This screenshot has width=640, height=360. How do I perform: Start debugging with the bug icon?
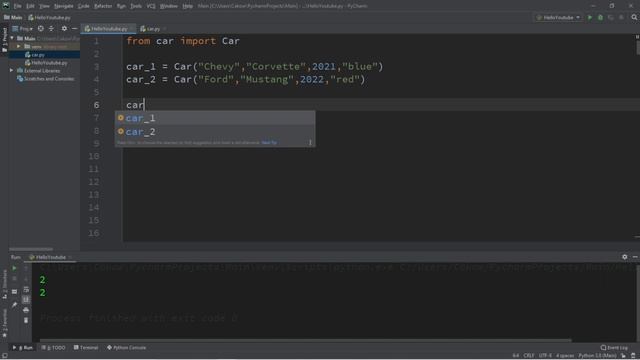coord(600,18)
